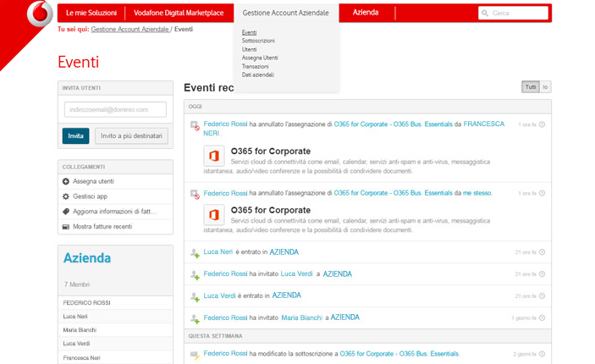Open the Azienda top navigation menu
Screen dimensions: 595x364
366,13
